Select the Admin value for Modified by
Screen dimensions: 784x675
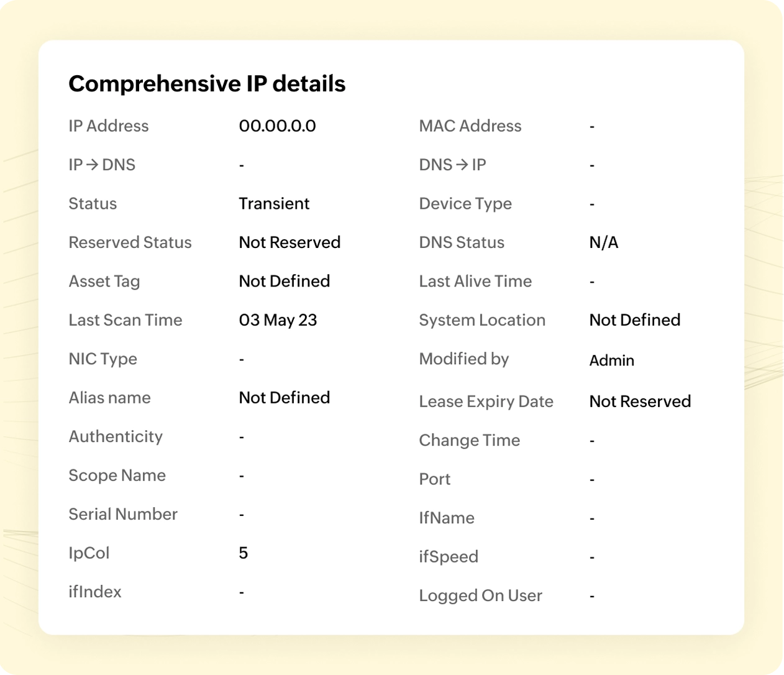(x=611, y=360)
